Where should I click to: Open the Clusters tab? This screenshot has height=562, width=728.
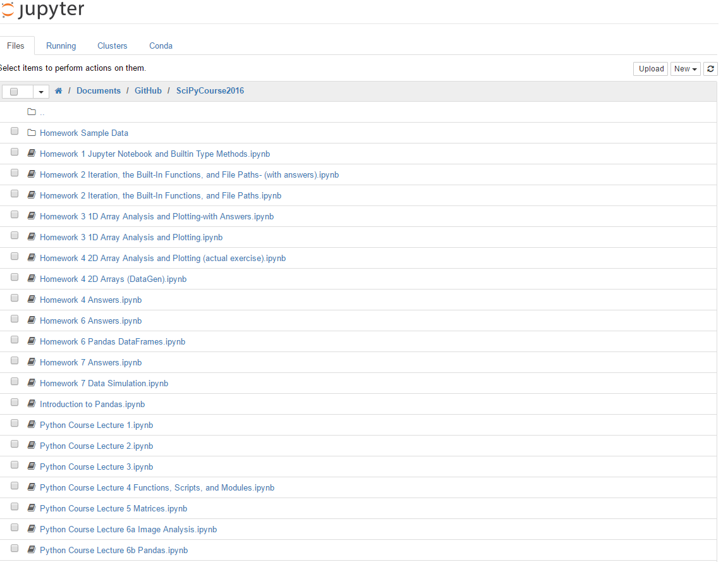coord(112,46)
